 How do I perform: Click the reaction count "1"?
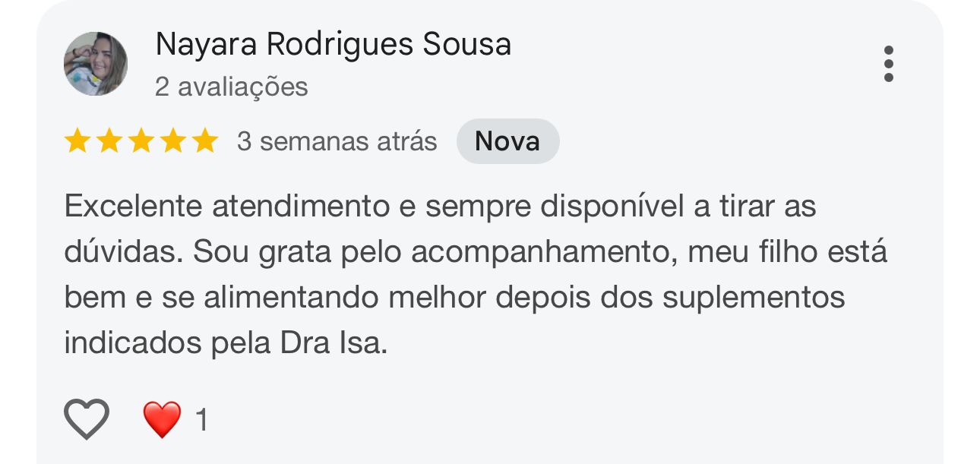[x=201, y=420]
